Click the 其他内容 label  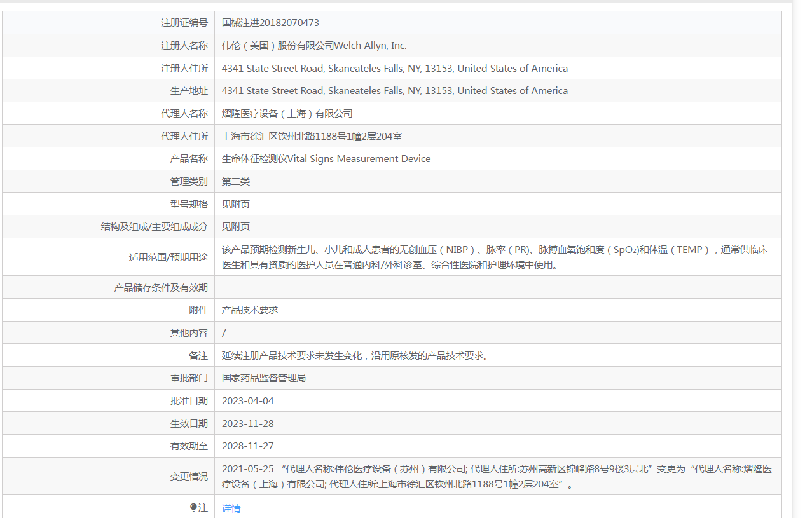tap(189, 333)
